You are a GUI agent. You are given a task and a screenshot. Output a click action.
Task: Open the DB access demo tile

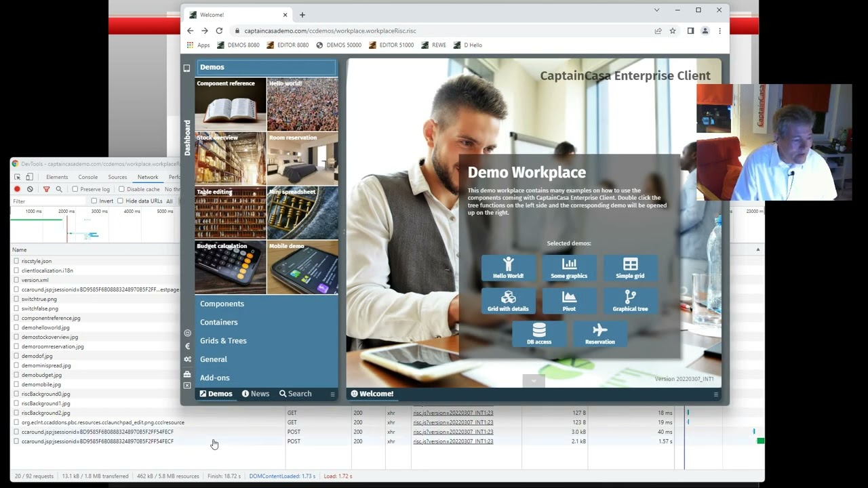539,333
